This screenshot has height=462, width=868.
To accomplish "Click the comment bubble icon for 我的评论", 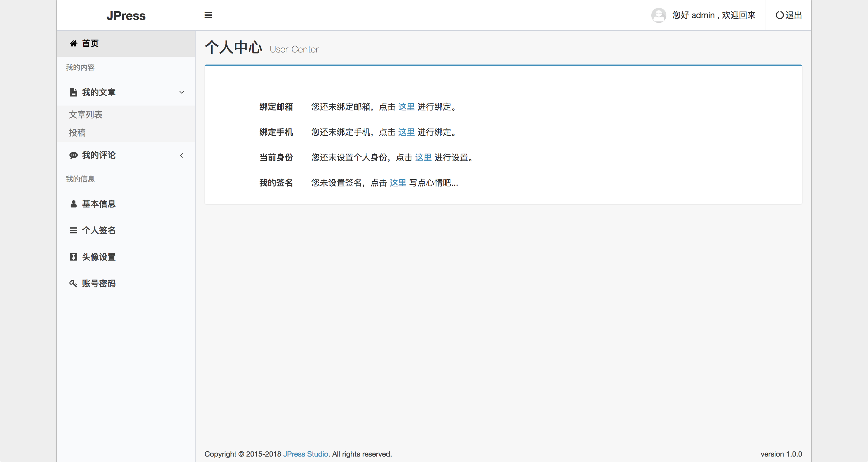I will [73, 155].
